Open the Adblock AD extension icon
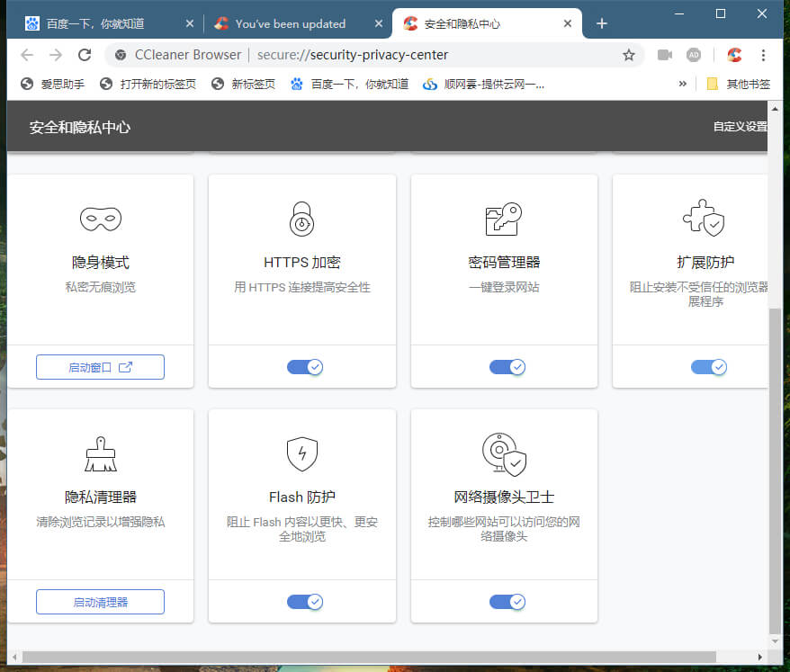Image resolution: width=790 pixels, height=672 pixels. click(x=694, y=55)
